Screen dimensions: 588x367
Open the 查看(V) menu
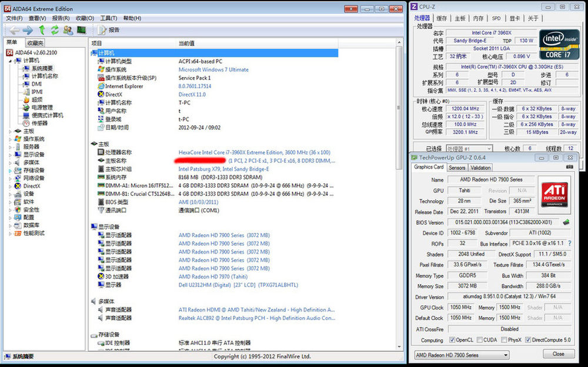(x=37, y=18)
